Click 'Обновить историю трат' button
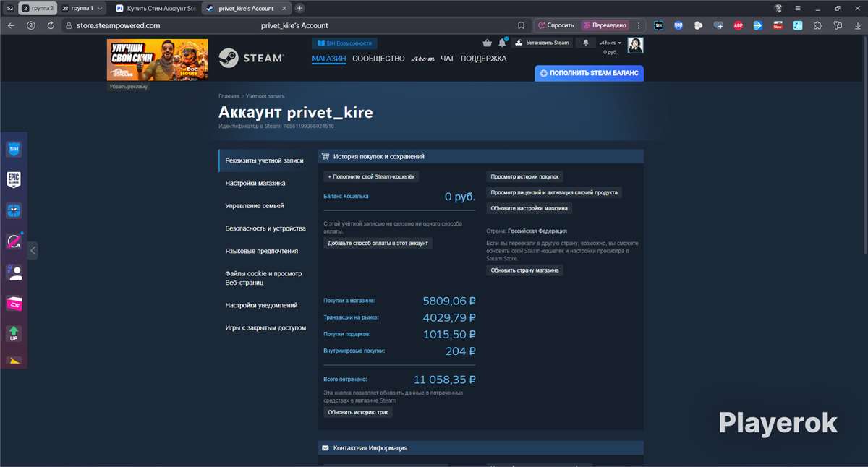Viewport: 868px width, 467px height. pos(358,412)
